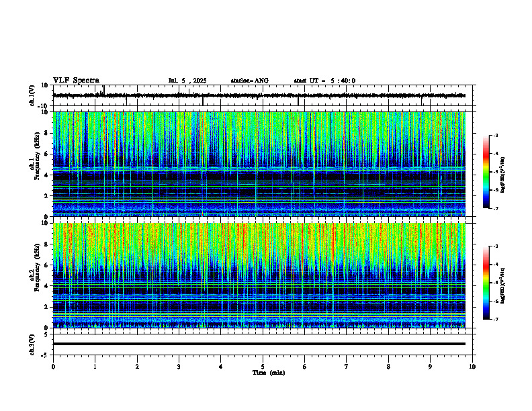Click the "-3" label on the ch.1 color bar
This screenshot has width=532, height=411.
coord(496,135)
